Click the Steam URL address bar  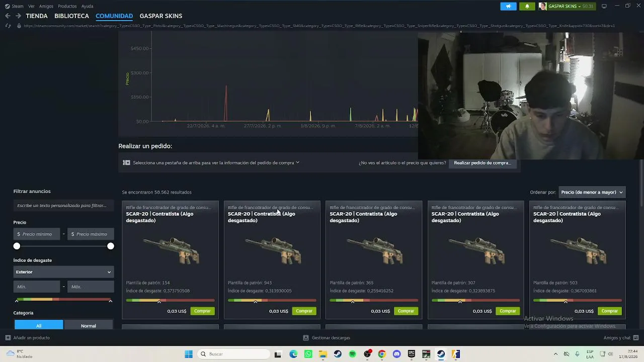[x=320, y=26]
